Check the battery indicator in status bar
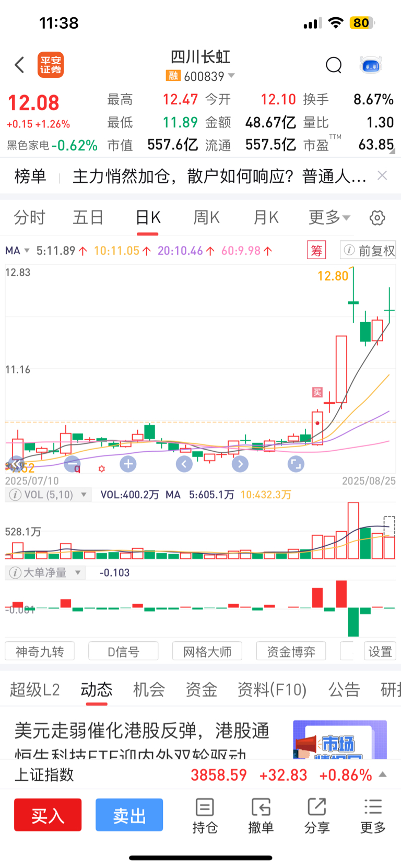This screenshot has width=401, height=868. [x=363, y=23]
